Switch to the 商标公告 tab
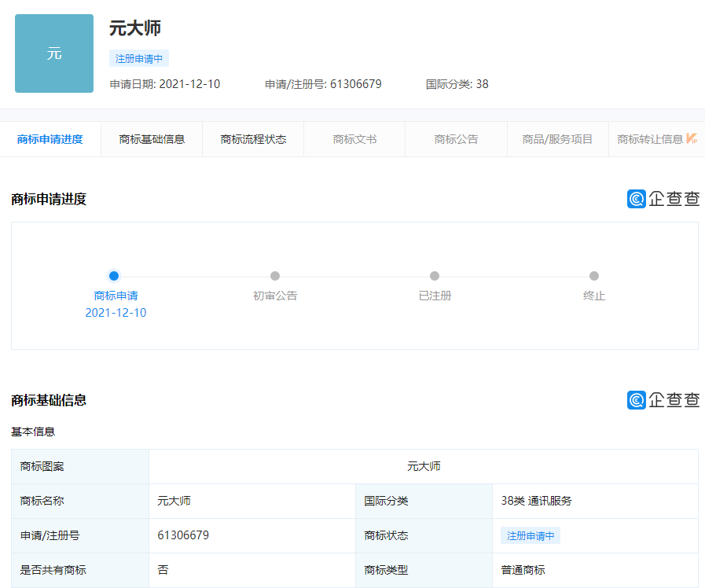 pos(456,139)
